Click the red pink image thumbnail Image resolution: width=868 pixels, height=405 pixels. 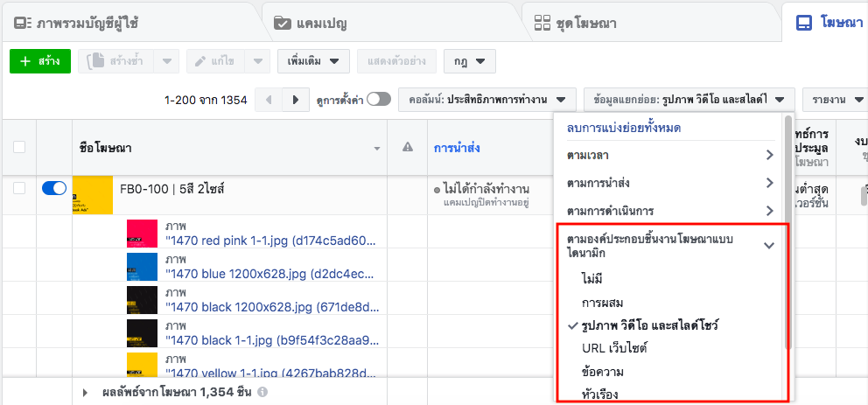pos(143,234)
